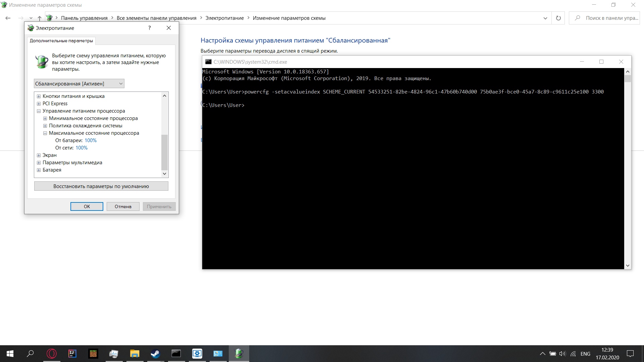Click 'Электропитание' in breadcrumb path
The image size is (644, 362).
point(224,18)
